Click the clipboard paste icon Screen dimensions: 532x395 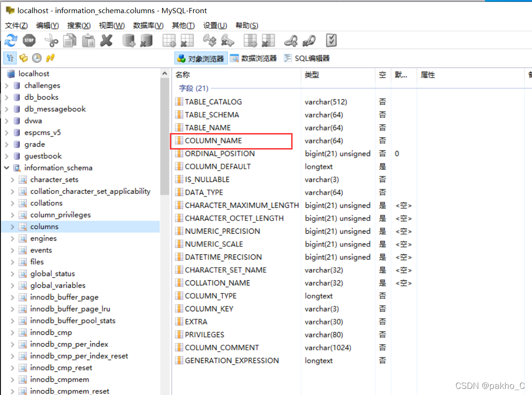click(88, 41)
